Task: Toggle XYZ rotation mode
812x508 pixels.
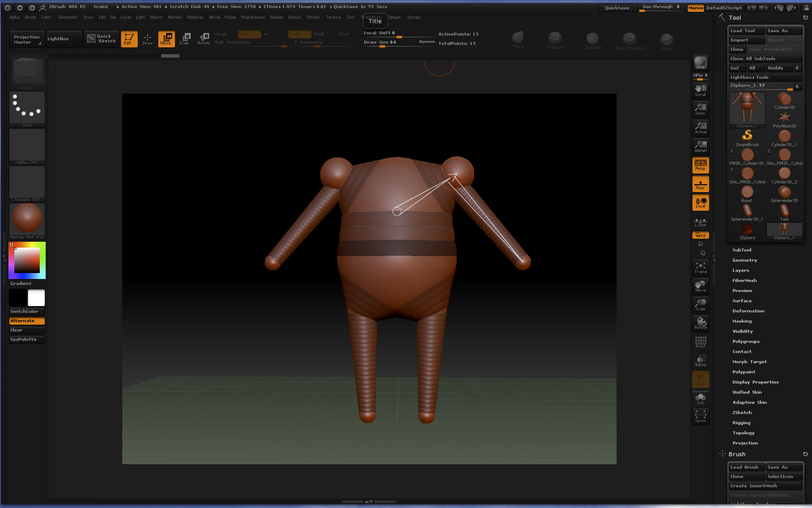Action: pyautogui.click(x=700, y=235)
